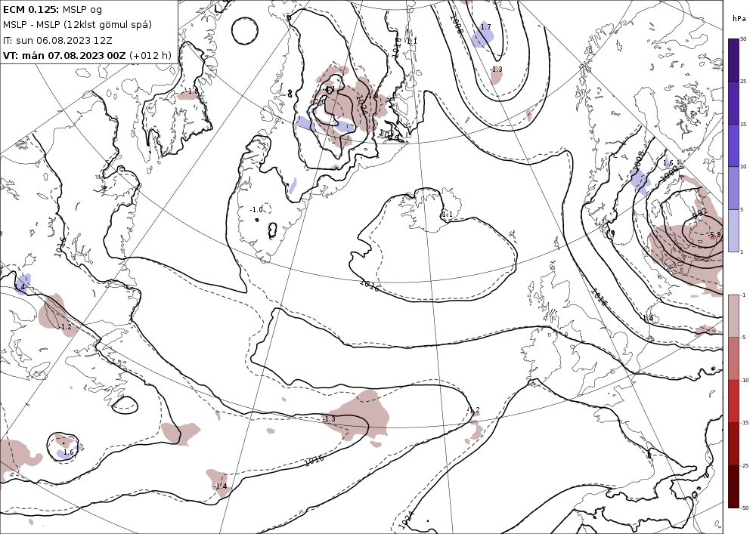Click the dark red -15 to -25 legend swatch
This screenshot has height=534, width=756.
[x=733, y=443]
